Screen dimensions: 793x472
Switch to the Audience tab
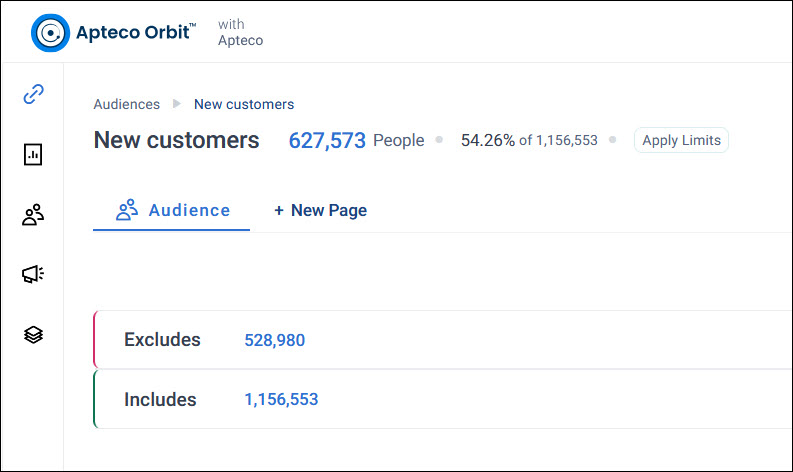(171, 210)
